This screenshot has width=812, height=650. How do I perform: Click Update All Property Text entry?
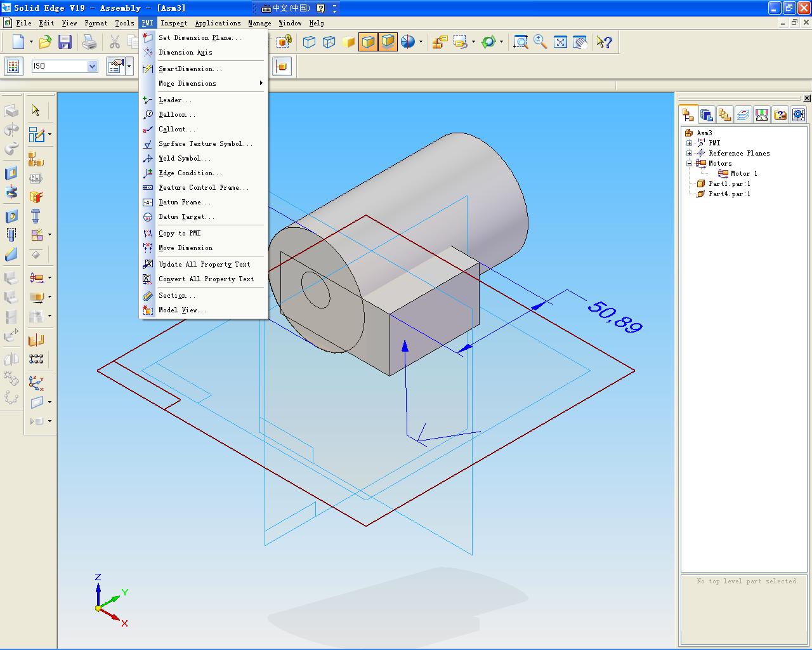(x=204, y=264)
